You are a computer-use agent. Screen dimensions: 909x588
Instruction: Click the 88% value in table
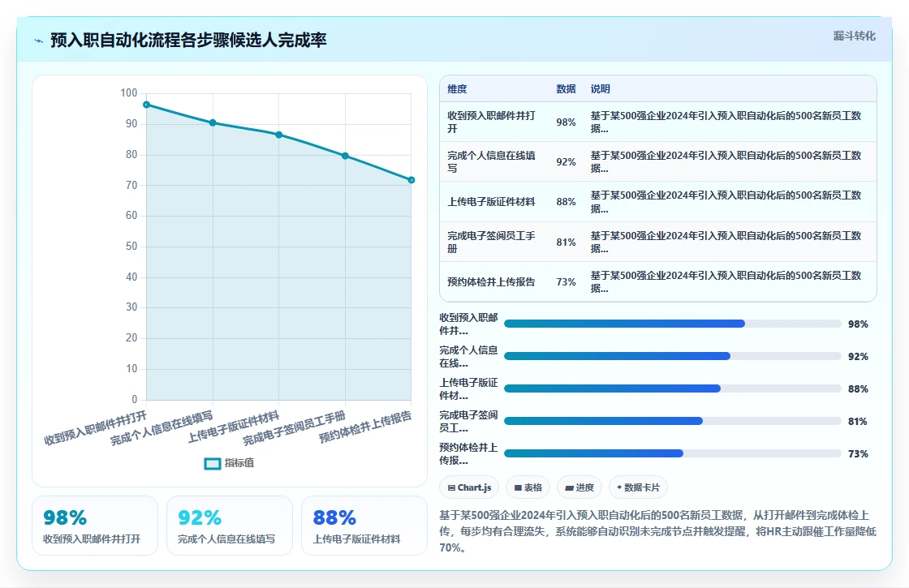(566, 202)
